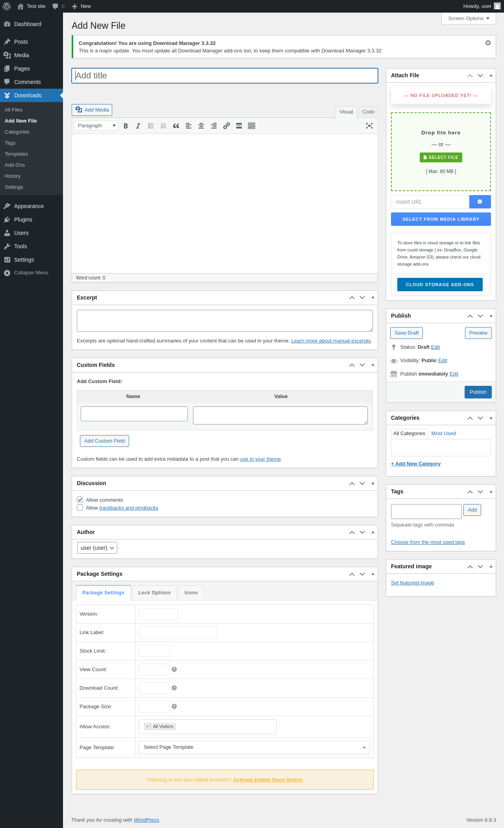Screen dimensions: 504x828
Task: Toggle italic formatting in editor toolbar
Action: (x=138, y=126)
